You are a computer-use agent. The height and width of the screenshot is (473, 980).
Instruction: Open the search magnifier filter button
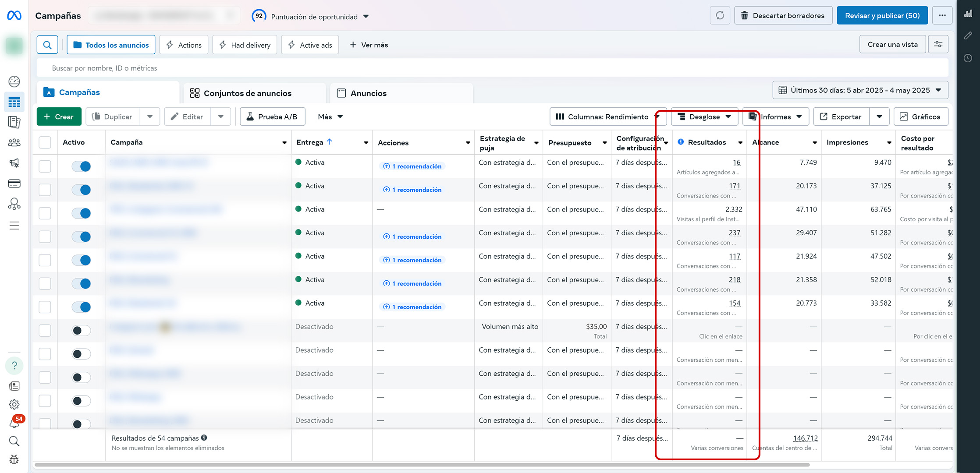pyautogui.click(x=47, y=45)
